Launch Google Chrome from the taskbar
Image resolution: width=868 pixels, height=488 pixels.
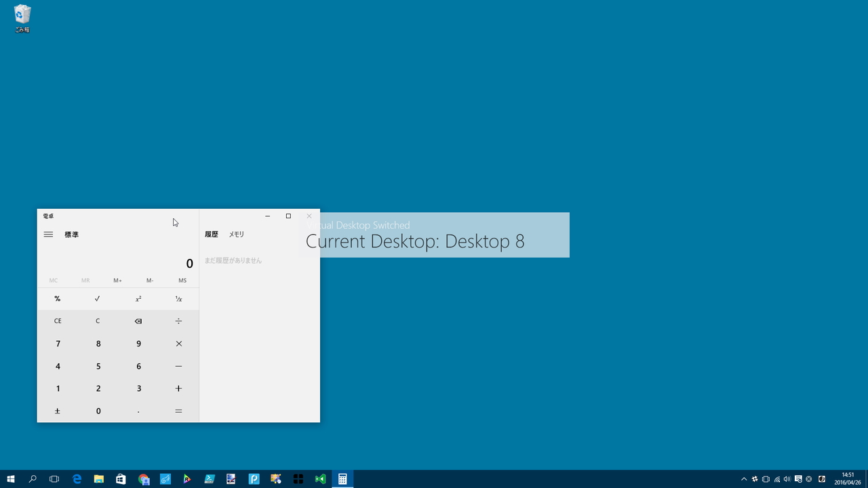pos(143,479)
